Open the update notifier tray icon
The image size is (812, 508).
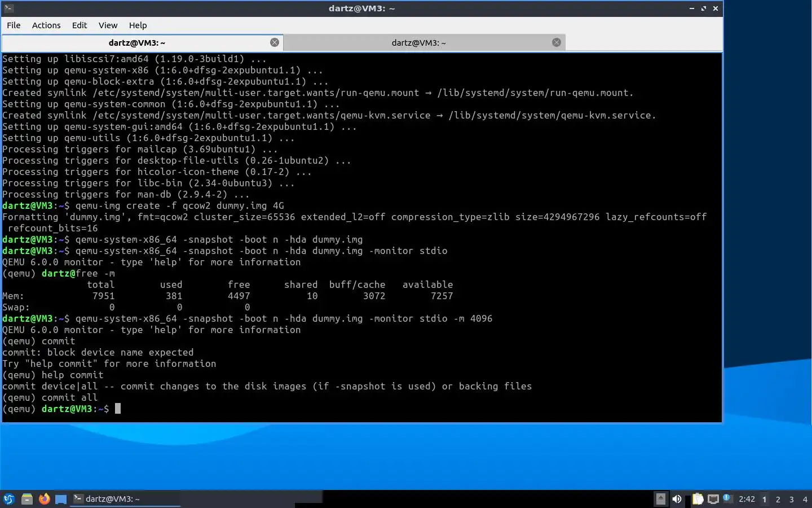click(x=727, y=498)
